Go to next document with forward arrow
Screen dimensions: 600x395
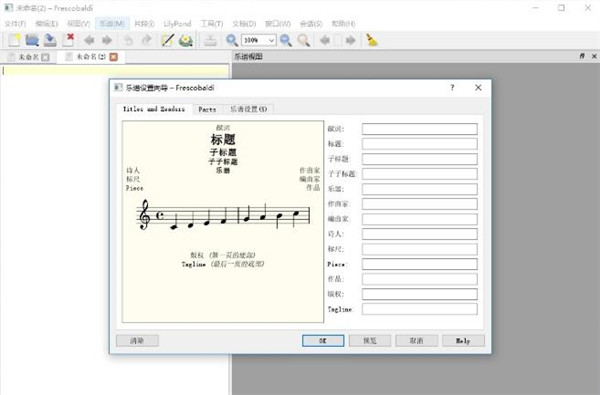[x=107, y=40]
